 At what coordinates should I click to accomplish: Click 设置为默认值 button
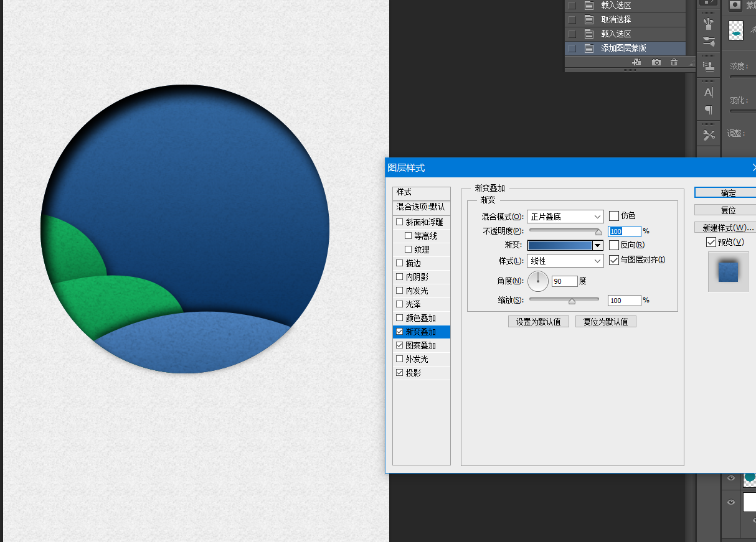(539, 322)
